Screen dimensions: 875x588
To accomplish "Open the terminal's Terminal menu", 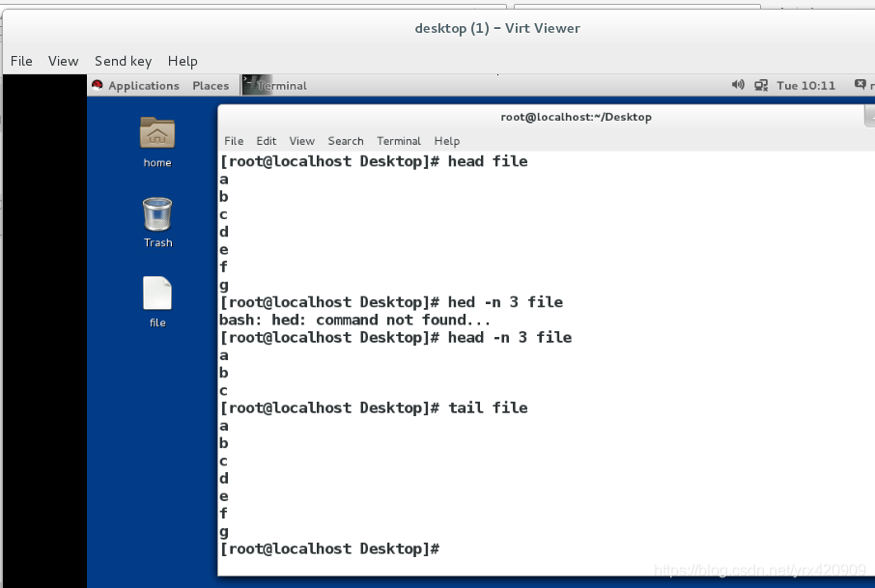I will coord(399,141).
